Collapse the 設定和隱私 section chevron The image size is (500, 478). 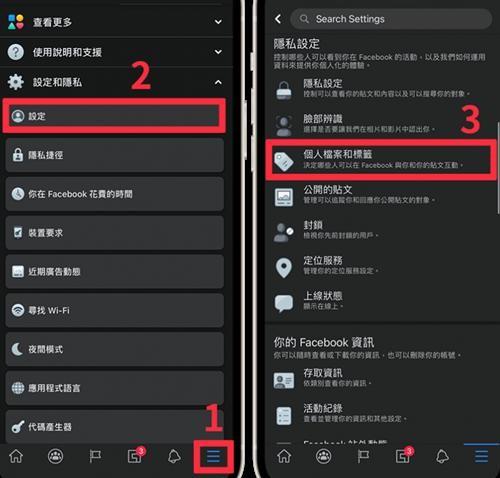click(218, 82)
